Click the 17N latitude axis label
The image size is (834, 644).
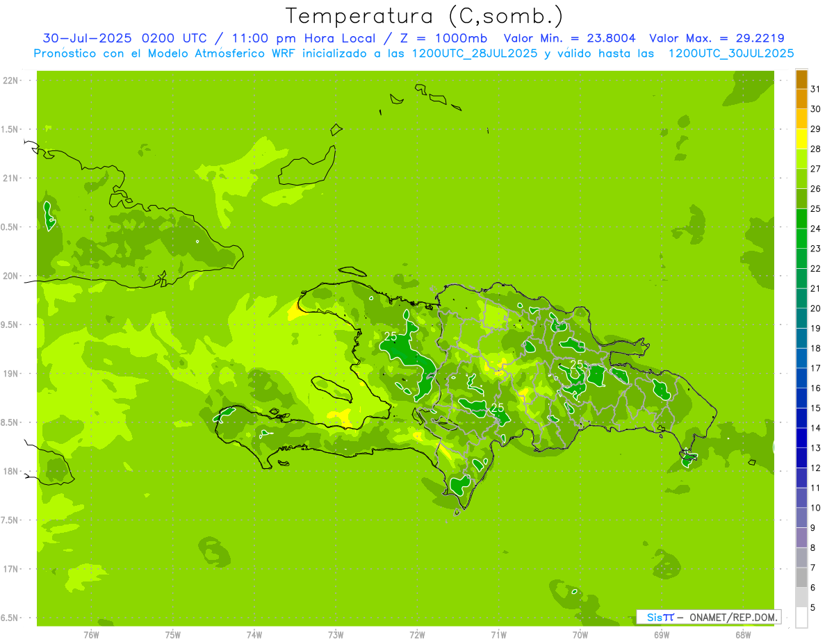pyautogui.click(x=10, y=569)
